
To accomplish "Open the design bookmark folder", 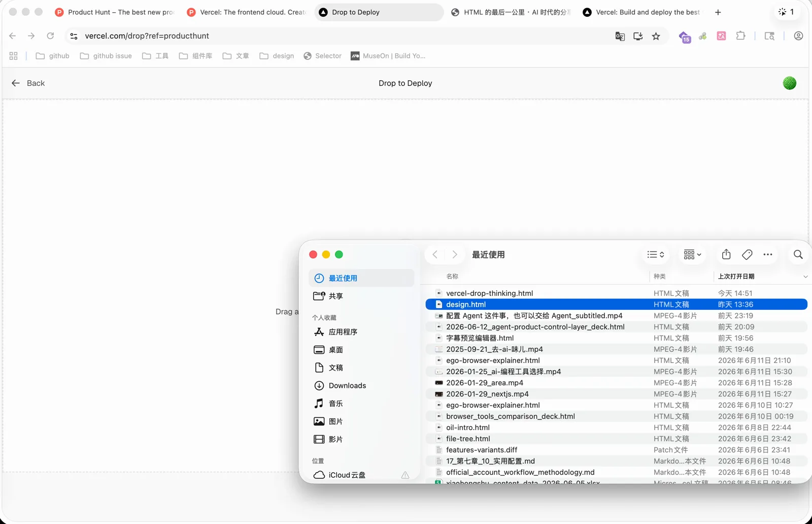I will 277,56.
